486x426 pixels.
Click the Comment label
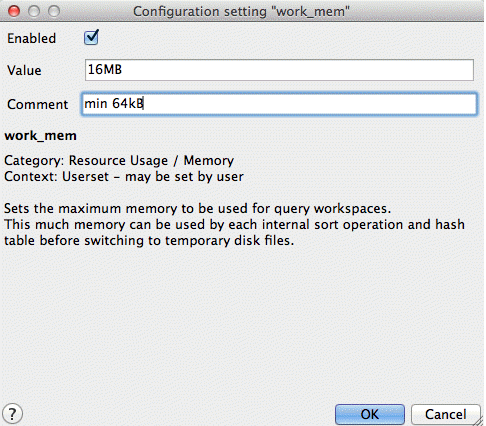(38, 104)
